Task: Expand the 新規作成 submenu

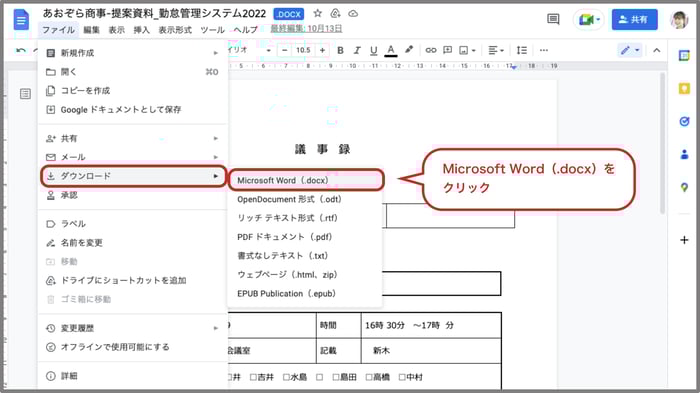Action: (x=133, y=53)
